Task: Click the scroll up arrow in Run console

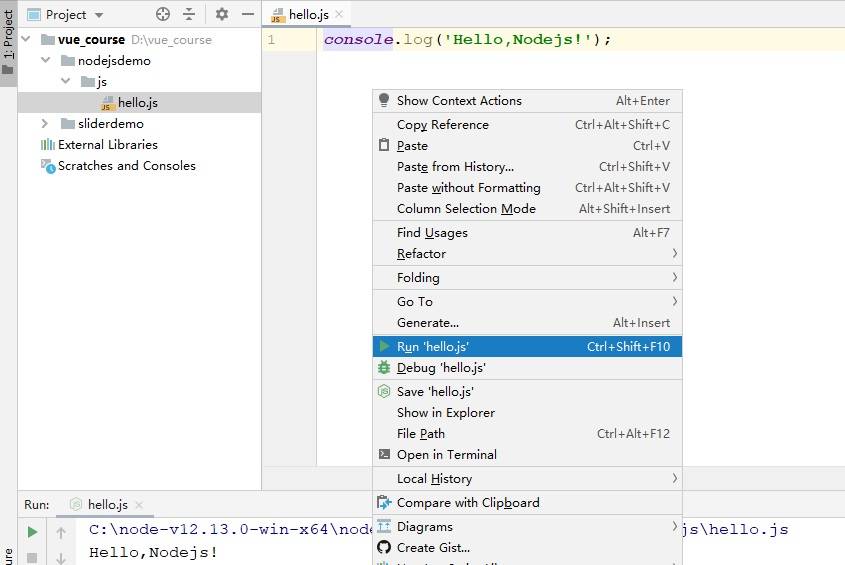Action: click(x=61, y=532)
